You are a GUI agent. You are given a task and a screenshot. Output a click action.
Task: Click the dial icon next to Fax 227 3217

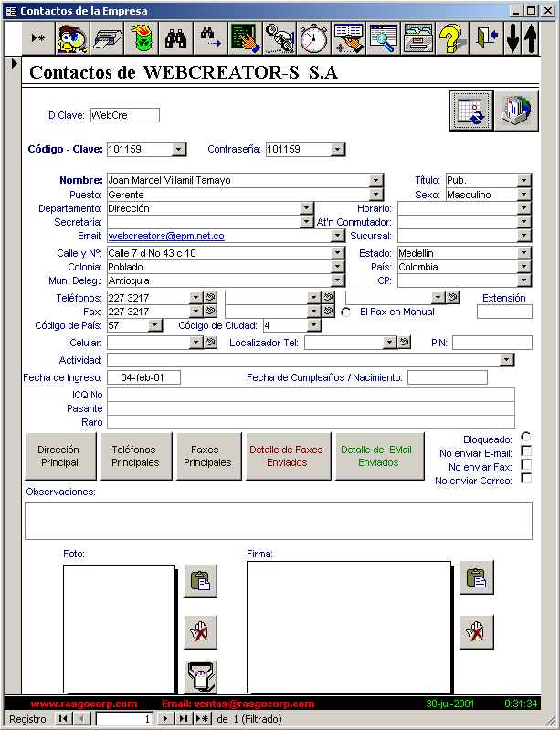[210, 311]
